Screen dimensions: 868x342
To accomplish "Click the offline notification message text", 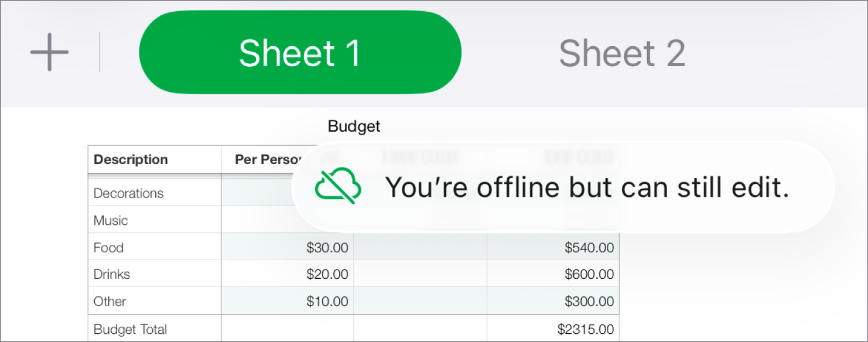I will click(587, 187).
